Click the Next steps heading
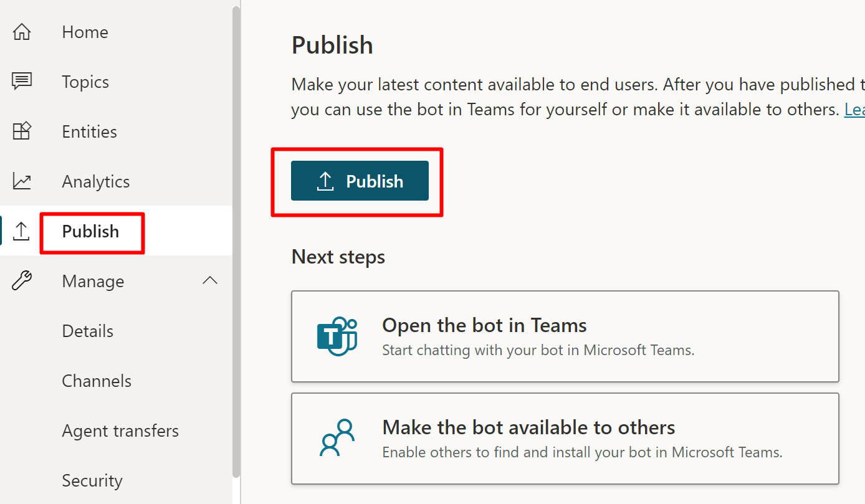This screenshot has height=504, width=865. coord(338,257)
